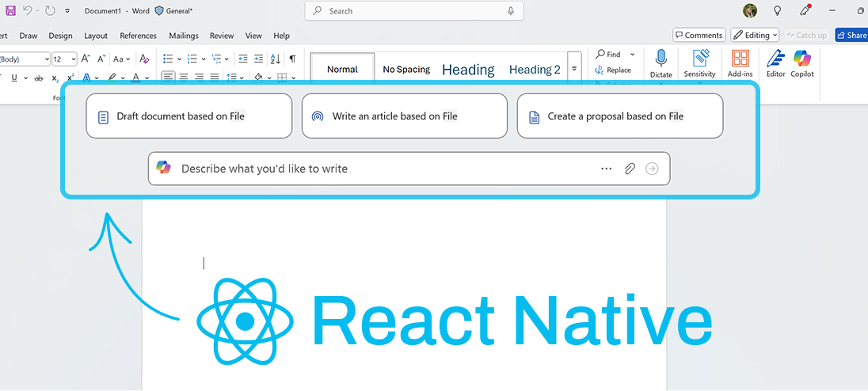Viewport: 868px width, 391px height.
Task: Apply text effects with the outlined A icon
Action: [x=87, y=78]
